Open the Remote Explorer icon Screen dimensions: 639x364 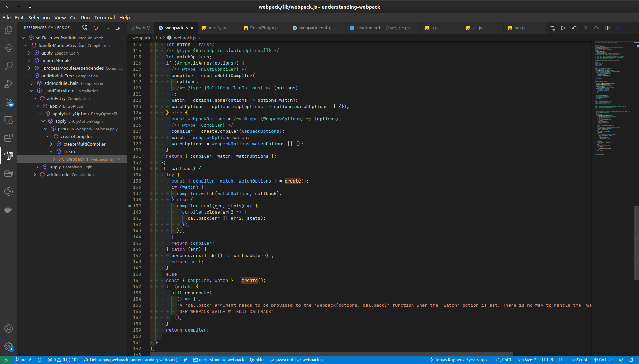tap(8, 120)
